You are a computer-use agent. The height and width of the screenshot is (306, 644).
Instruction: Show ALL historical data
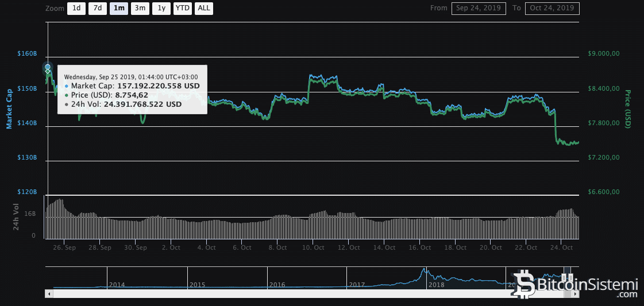tap(203, 8)
